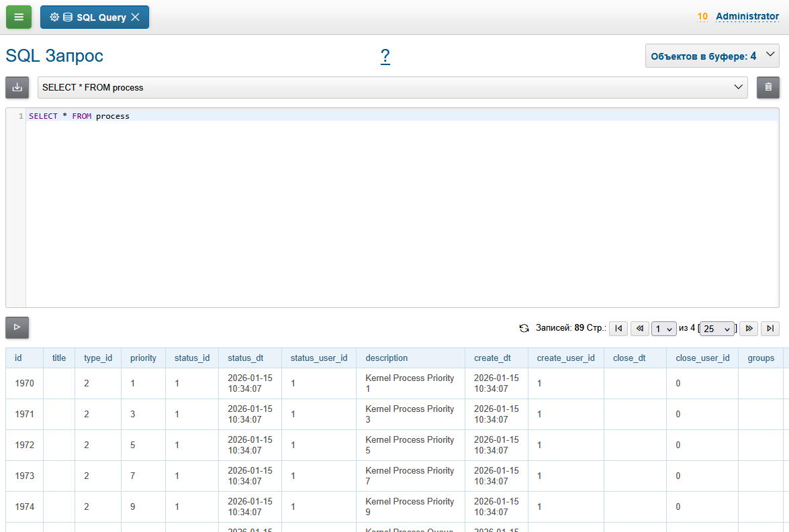The height and width of the screenshot is (532, 789).
Task: Click the description column header
Action: (386, 358)
